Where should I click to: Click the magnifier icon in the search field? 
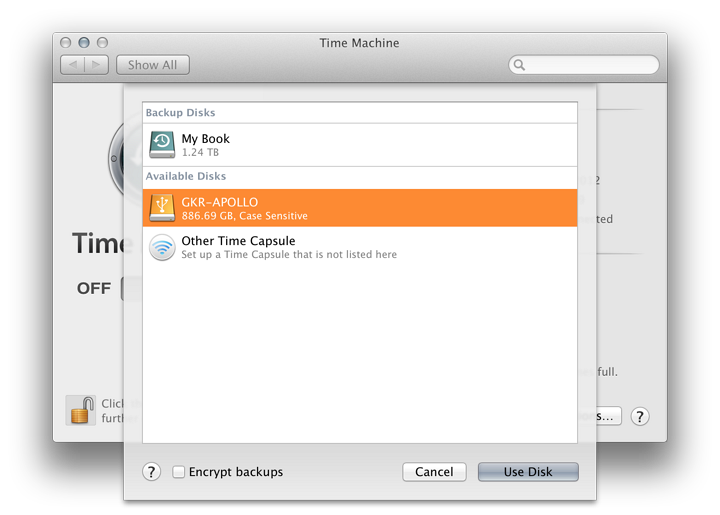click(x=519, y=65)
